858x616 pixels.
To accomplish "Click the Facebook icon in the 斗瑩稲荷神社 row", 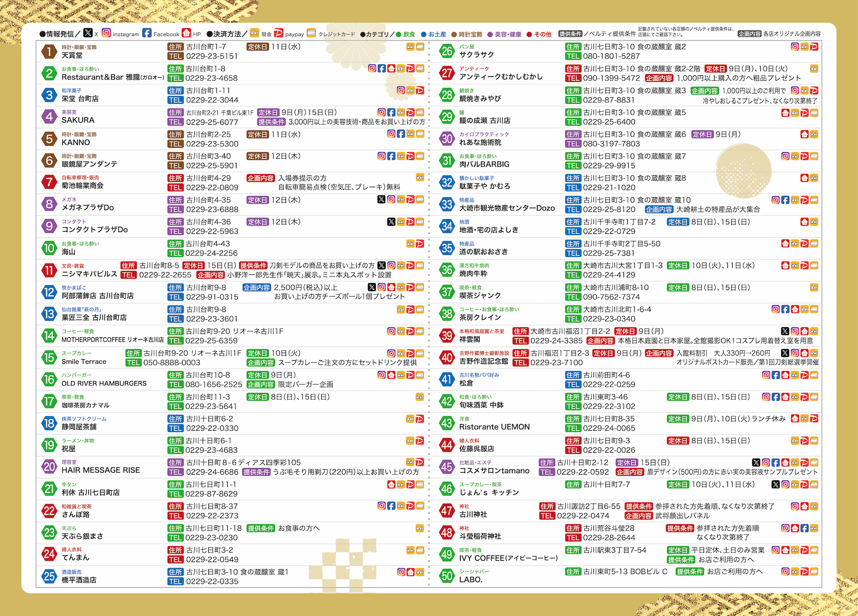I will pyautogui.click(x=805, y=527).
